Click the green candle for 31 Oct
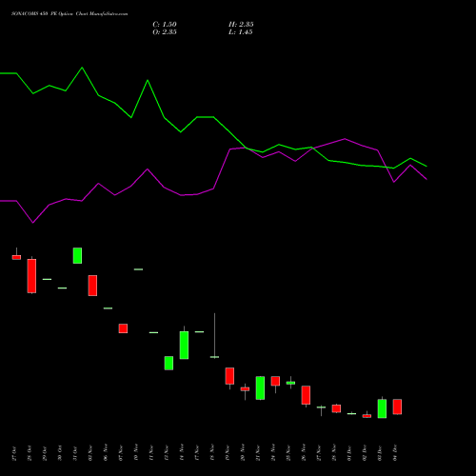 [x=77, y=255]
